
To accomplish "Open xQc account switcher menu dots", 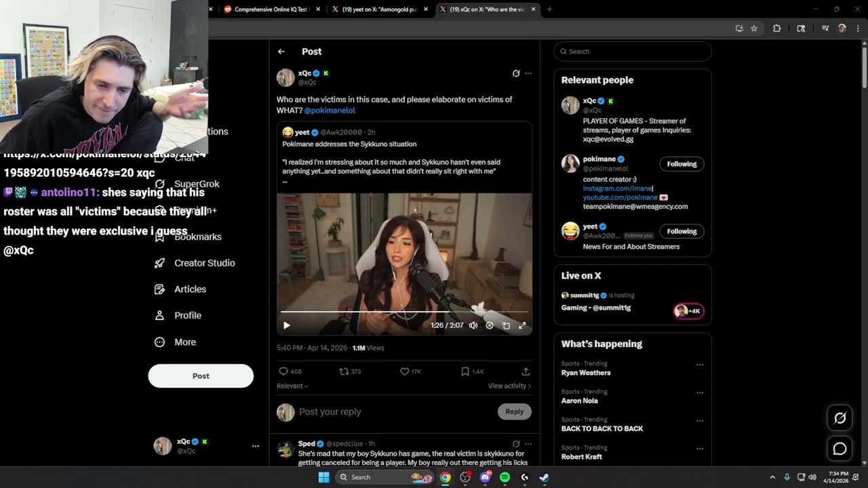I will pos(256,446).
